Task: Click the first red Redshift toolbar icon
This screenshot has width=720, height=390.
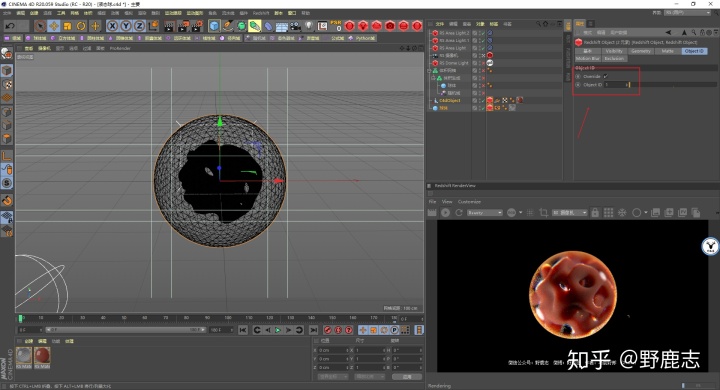Action: (x=350, y=26)
